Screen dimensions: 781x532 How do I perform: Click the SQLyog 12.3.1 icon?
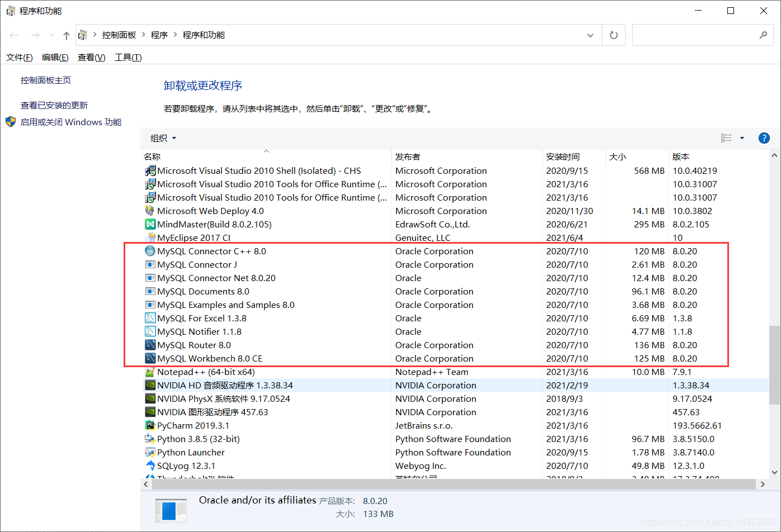click(x=150, y=465)
